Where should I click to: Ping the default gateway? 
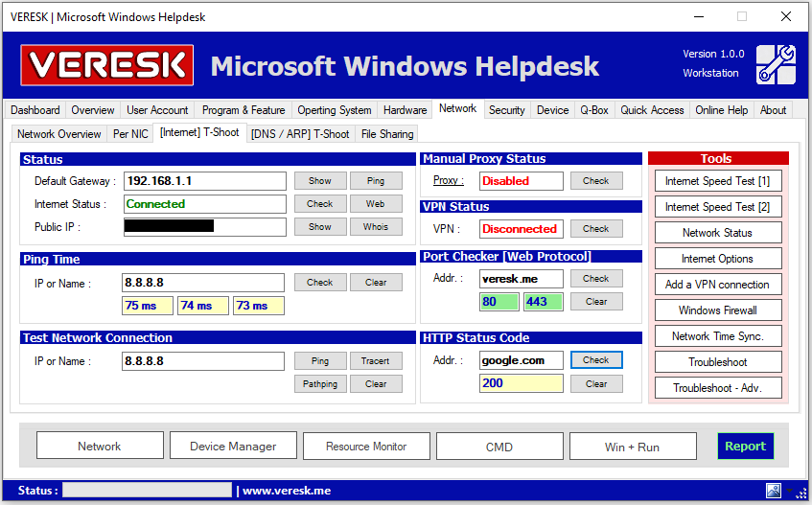[375, 181]
